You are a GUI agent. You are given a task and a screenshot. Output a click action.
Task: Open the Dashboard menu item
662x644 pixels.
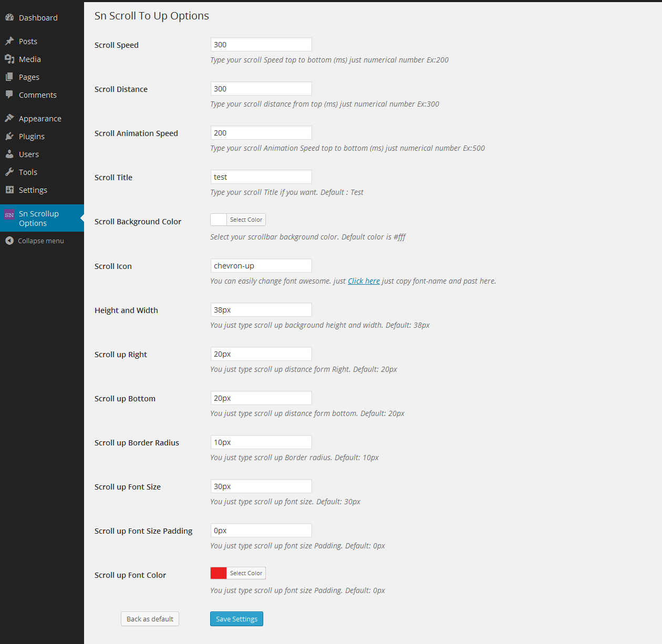pyautogui.click(x=42, y=17)
